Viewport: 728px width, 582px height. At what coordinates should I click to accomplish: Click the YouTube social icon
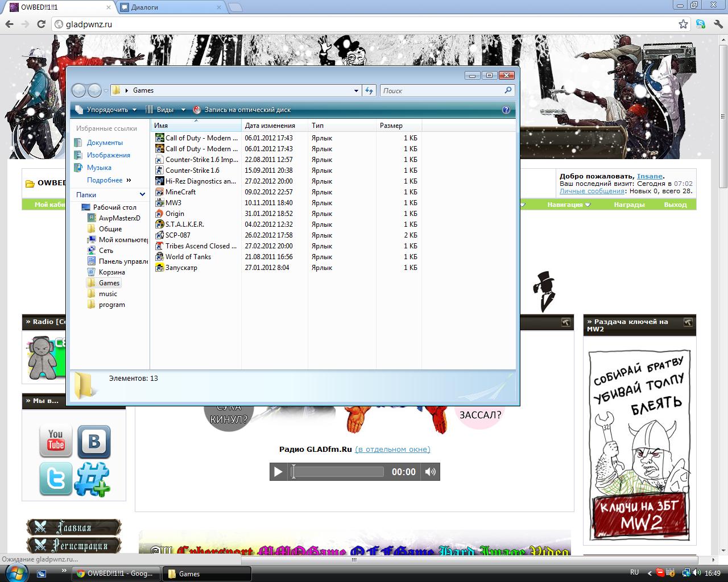[55, 440]
